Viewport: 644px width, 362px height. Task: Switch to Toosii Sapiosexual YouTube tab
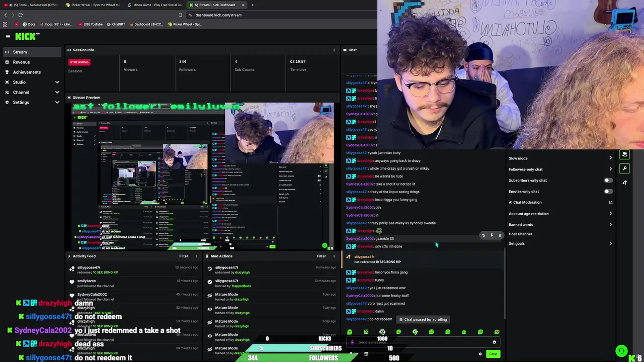[32, 5]
